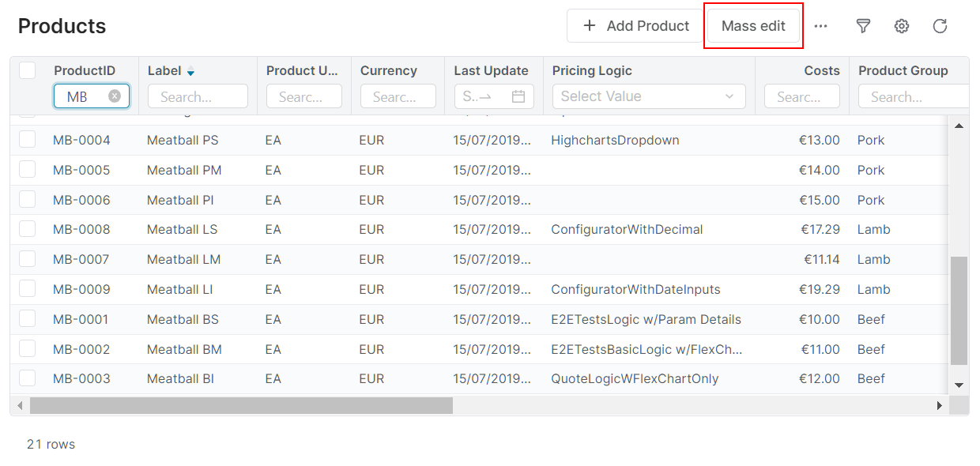
Task: Open table settings gear icon
Action: [901, 26]
